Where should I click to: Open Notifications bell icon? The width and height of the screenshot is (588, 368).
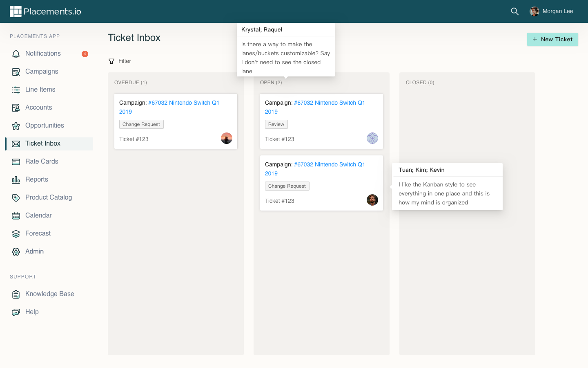(x=16, y=54)
